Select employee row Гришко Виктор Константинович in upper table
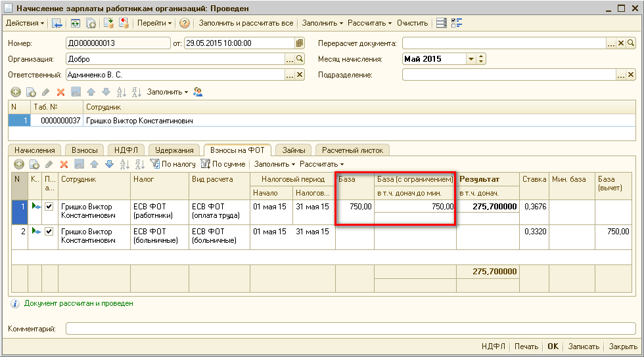 [322, 121]
